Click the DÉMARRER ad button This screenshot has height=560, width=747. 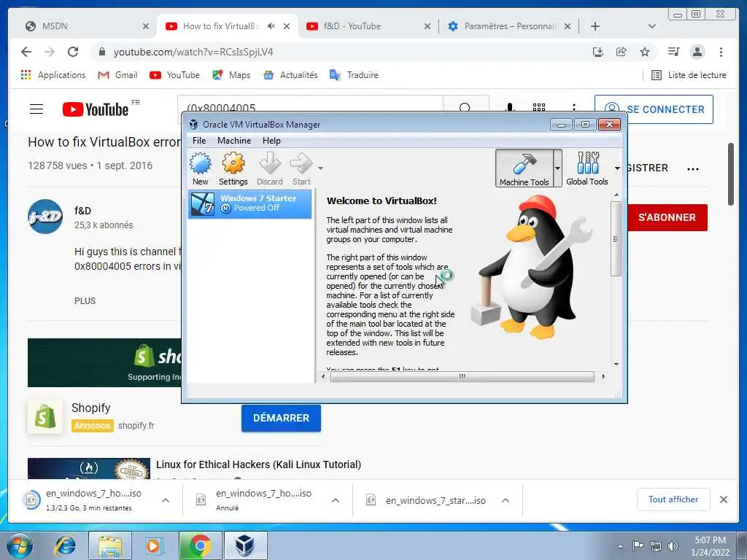pos(281,418)
